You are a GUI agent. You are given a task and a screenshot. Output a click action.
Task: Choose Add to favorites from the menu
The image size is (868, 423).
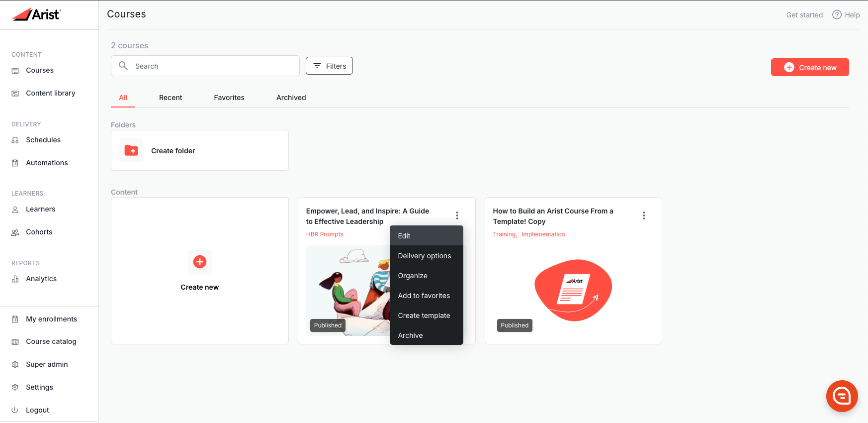click(427, 296)
